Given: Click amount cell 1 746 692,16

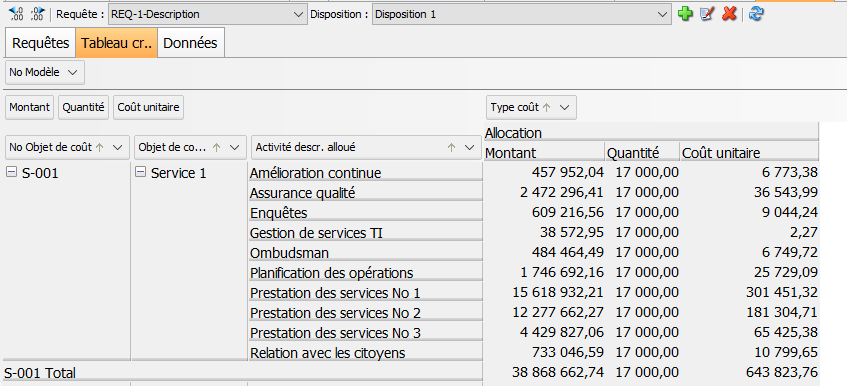Looking at the screenshot, I should 544,272.
